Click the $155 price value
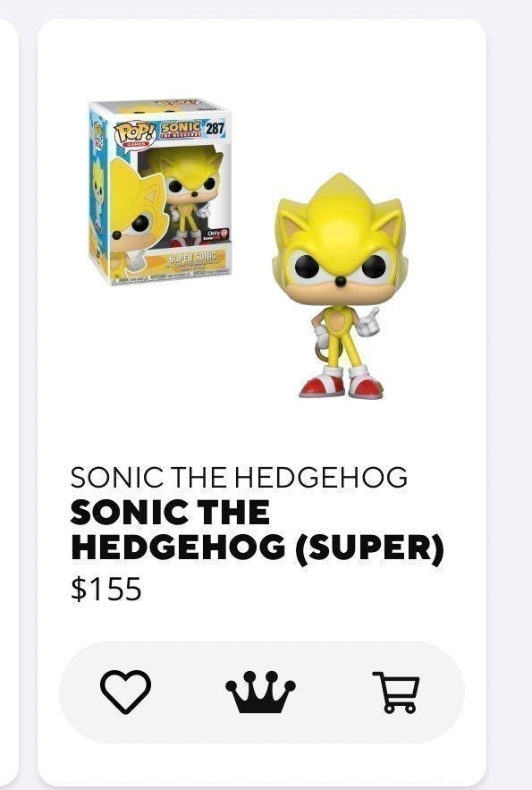The width and height of the screenshot is (532, 790). 106,589
